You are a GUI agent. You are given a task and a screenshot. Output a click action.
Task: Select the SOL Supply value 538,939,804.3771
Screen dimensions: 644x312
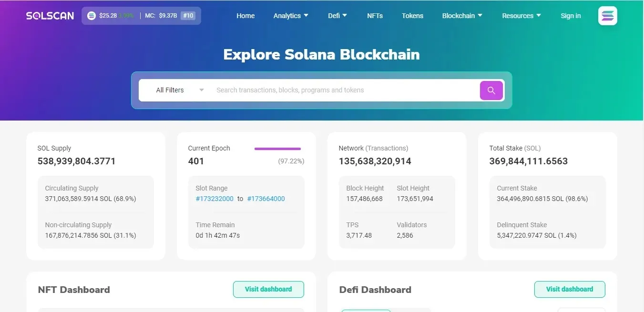77,161
